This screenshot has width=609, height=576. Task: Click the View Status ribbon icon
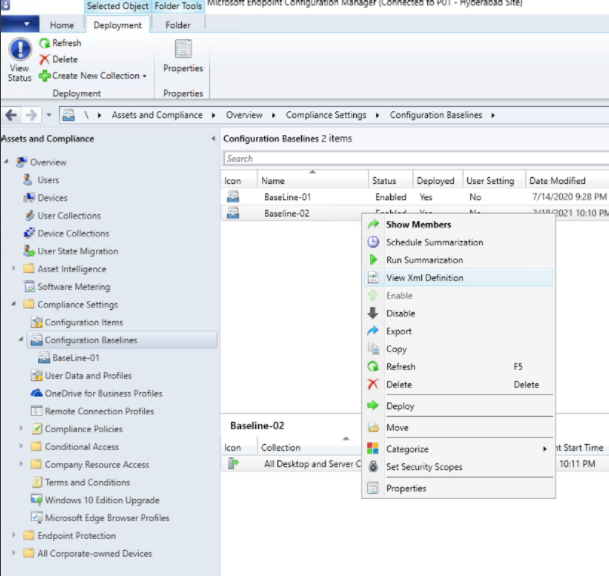[20, 59]
